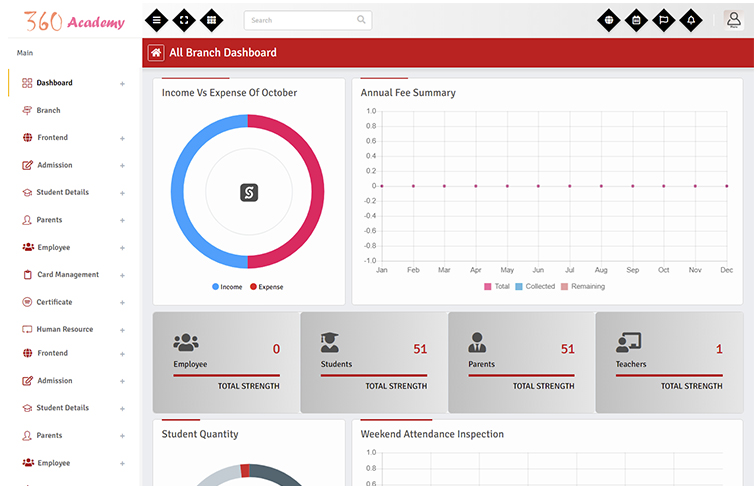Click the Dashboard sidebar icon
The image size is (756, 486).
click(x=27, y=83)
